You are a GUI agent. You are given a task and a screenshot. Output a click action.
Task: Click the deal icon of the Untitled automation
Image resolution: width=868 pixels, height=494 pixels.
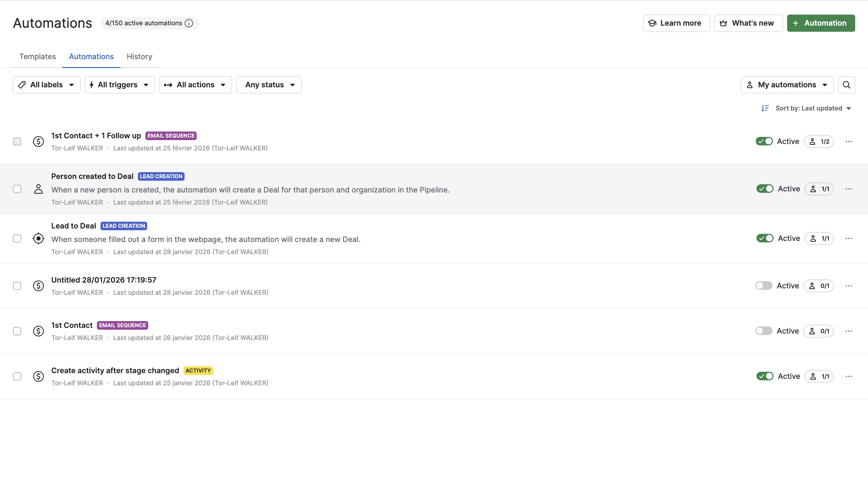coord(38,286)
